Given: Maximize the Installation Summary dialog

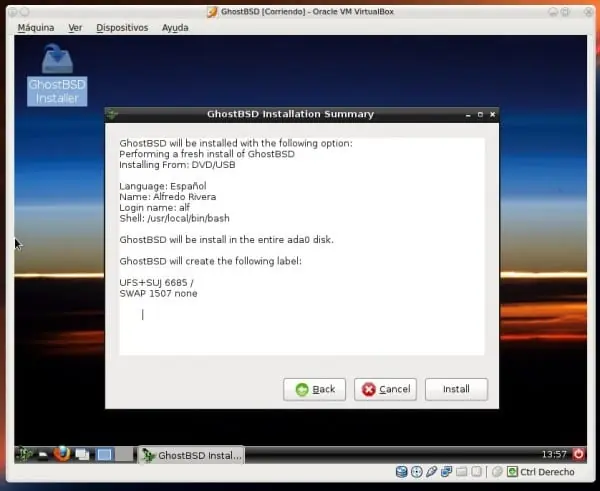Looking at the screenshot, I should pos(480,114).
